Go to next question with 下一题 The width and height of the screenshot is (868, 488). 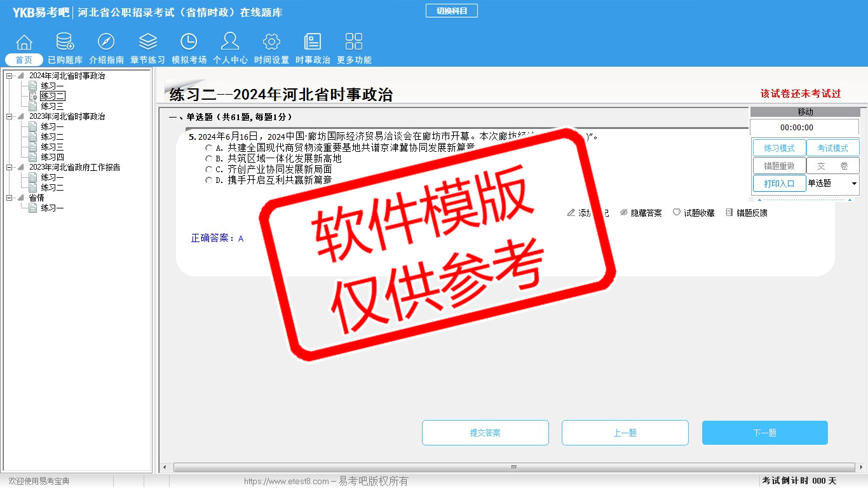coord(765,433)
